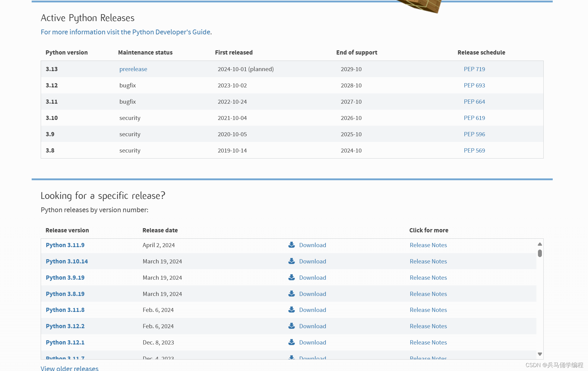Open the Python 3.11.9 release page
This screenshot has width=588, height=371.
click(x=65, y=245)
